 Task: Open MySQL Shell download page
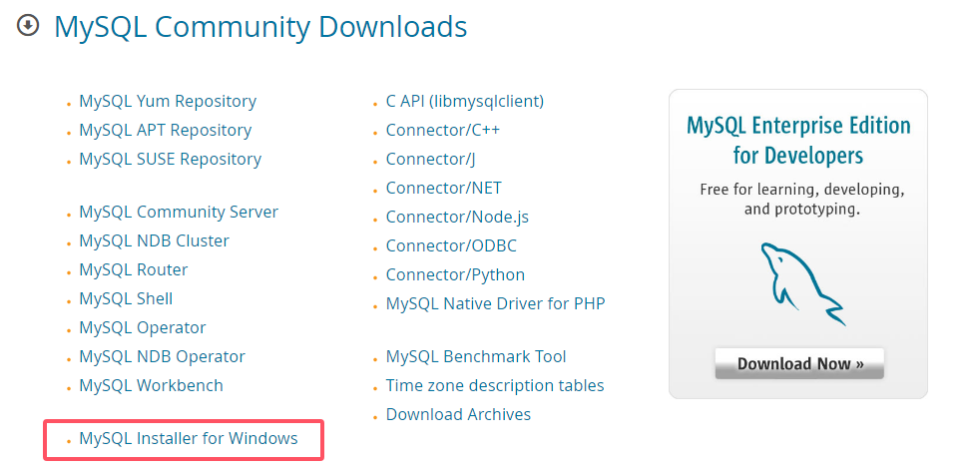coord(126,298)
